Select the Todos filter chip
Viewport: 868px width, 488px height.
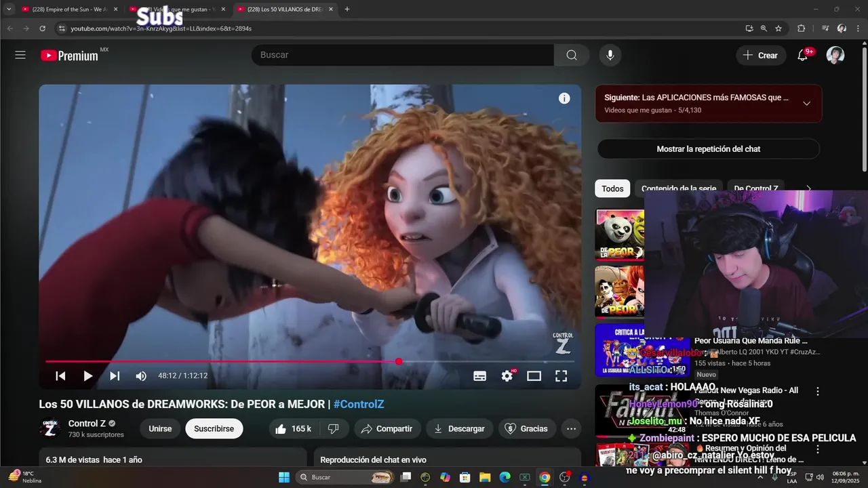(612, 188)
